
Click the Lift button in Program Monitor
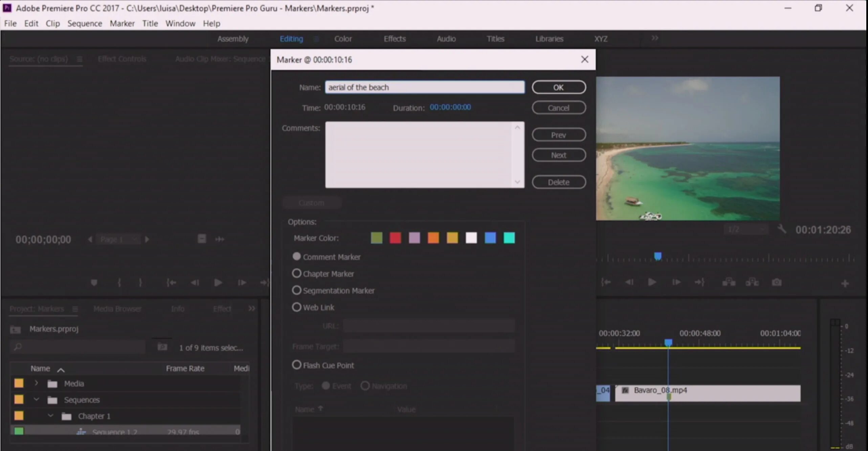(x=729, y=282)
